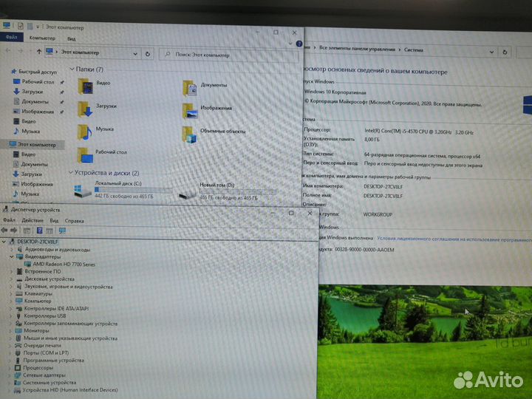The image size is (532, 399).
Task: Select AMD Radeon HD 7700 Series adapter
Action: tap(64, 264)
